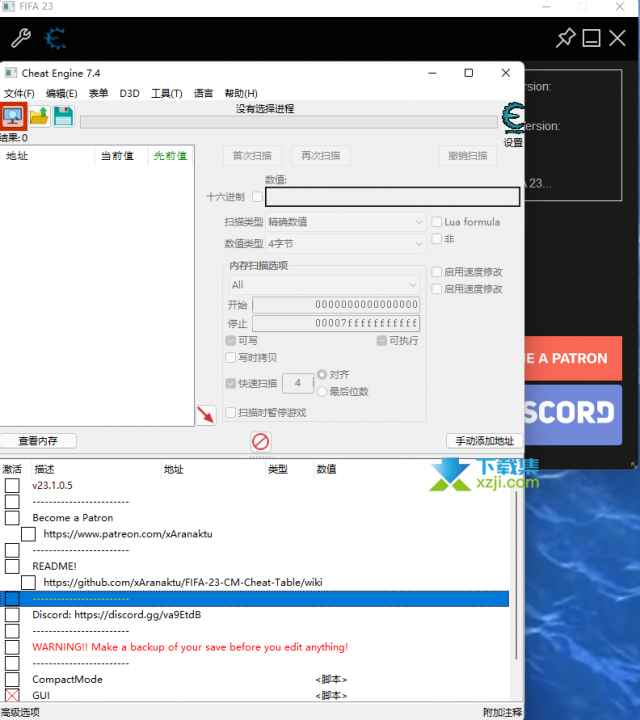The width and height of the screenshot is (640, 720).
Task: Open the D3D menu
Action: [129, 94]
